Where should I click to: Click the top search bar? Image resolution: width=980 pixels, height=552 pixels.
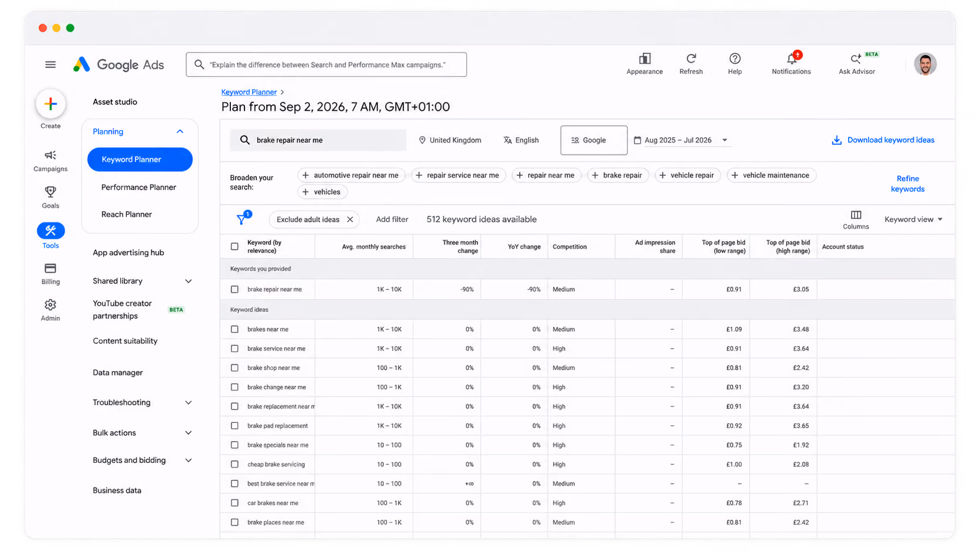pos(326,65)
